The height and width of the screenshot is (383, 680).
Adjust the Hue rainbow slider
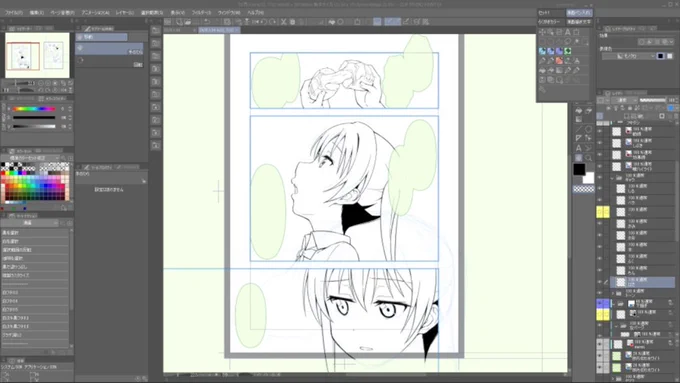click(x=34, y=109)
